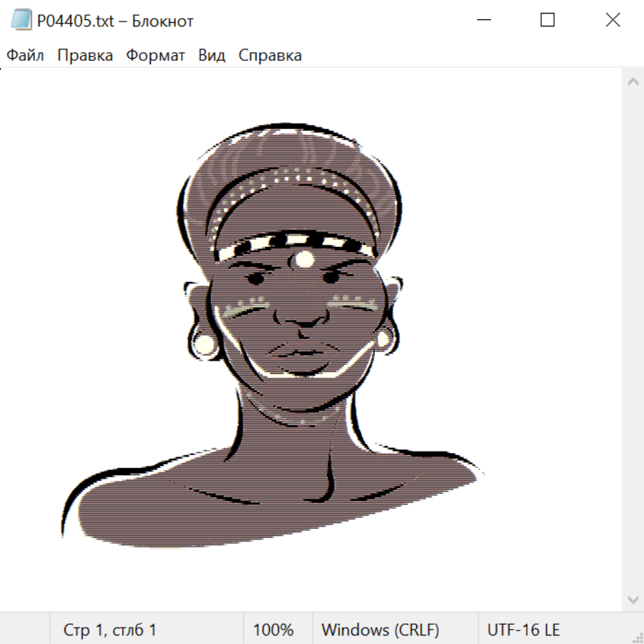Open the Файл menu
The image size is (644, 644).
(x=25, y=56)
